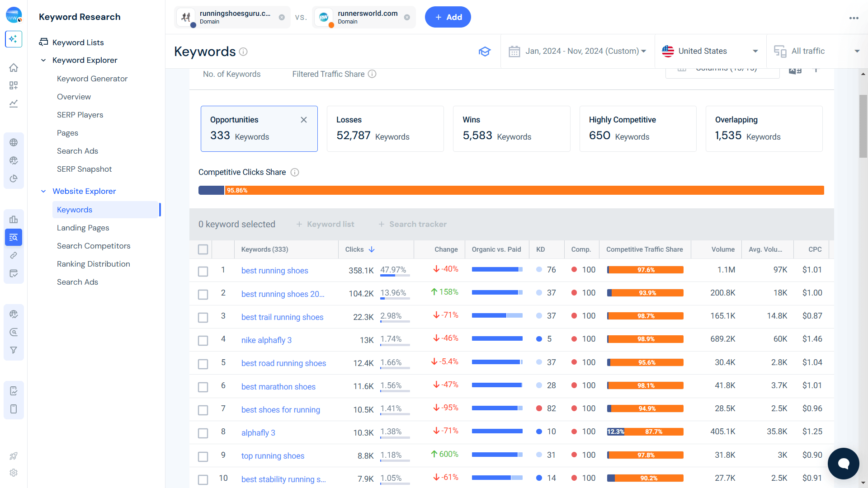Open Ranking Distribution in sidebar
Screen dimensions: 868x488
pyautogui.click(x=94, y=264)
